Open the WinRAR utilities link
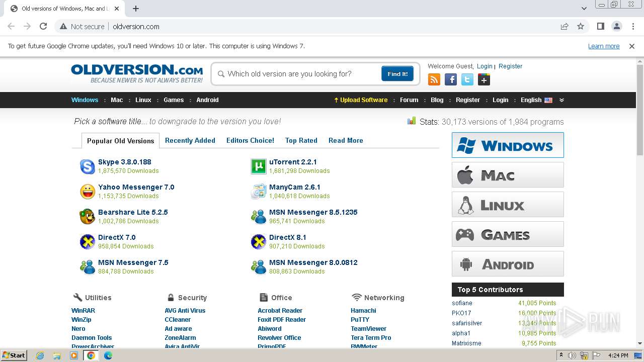The image size is (644, 362). pyautogui.click(x=83, y=311)
